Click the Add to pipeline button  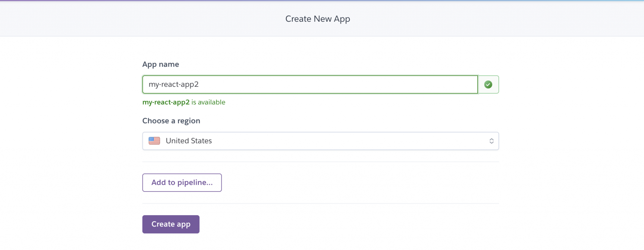point(182,182)
